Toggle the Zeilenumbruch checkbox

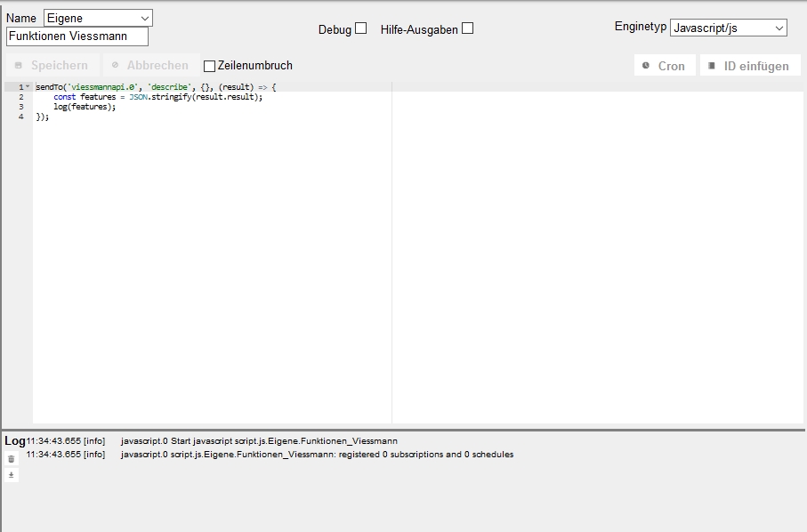point(209,66)
